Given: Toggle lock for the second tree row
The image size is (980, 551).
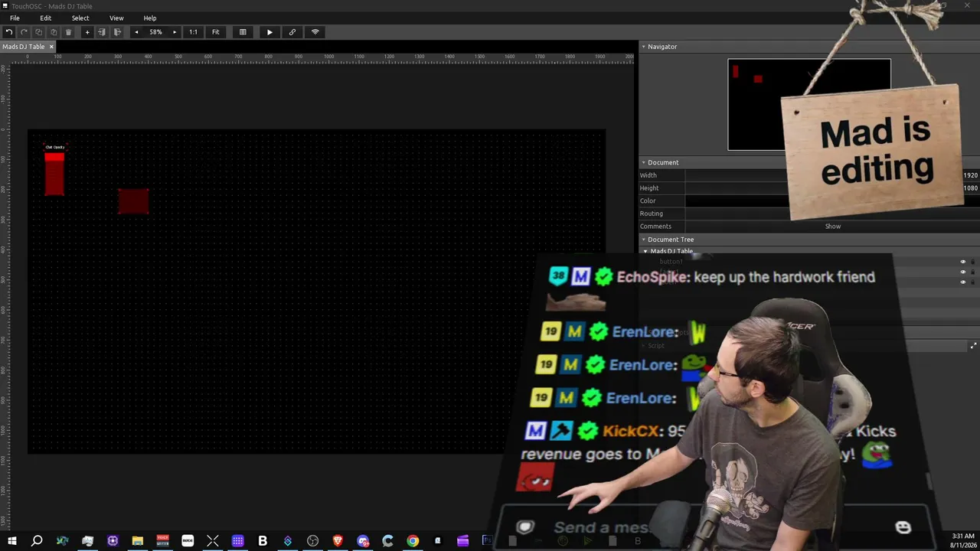Looking at the screenshot, I should click(973, 272).
